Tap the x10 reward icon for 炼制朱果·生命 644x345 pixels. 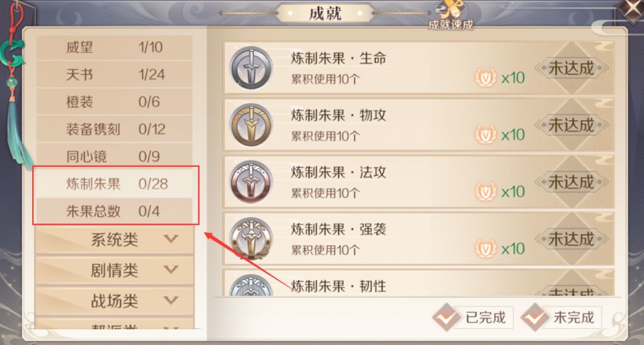[486, 76]
